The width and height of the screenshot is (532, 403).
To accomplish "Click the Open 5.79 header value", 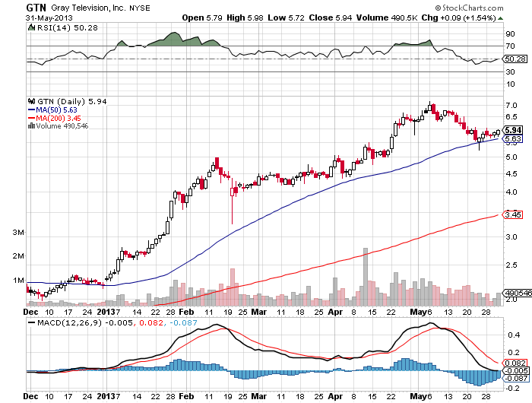I will coord(202,17).
